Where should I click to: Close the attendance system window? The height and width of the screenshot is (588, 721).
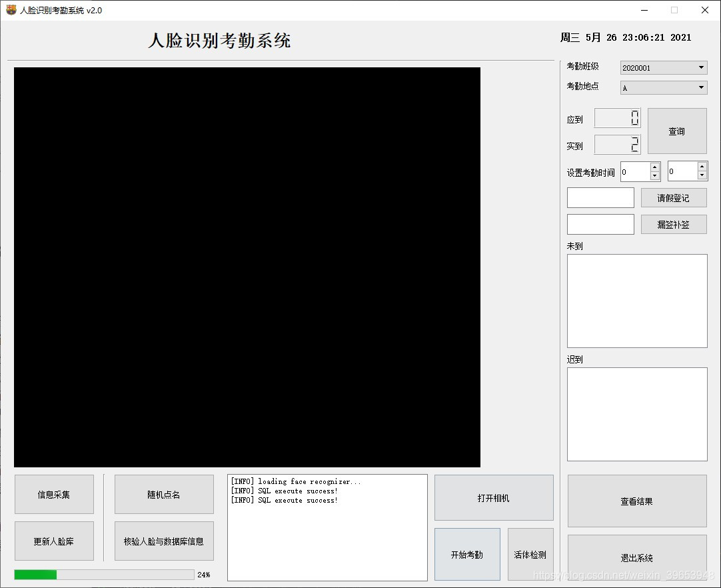[704, 10]
